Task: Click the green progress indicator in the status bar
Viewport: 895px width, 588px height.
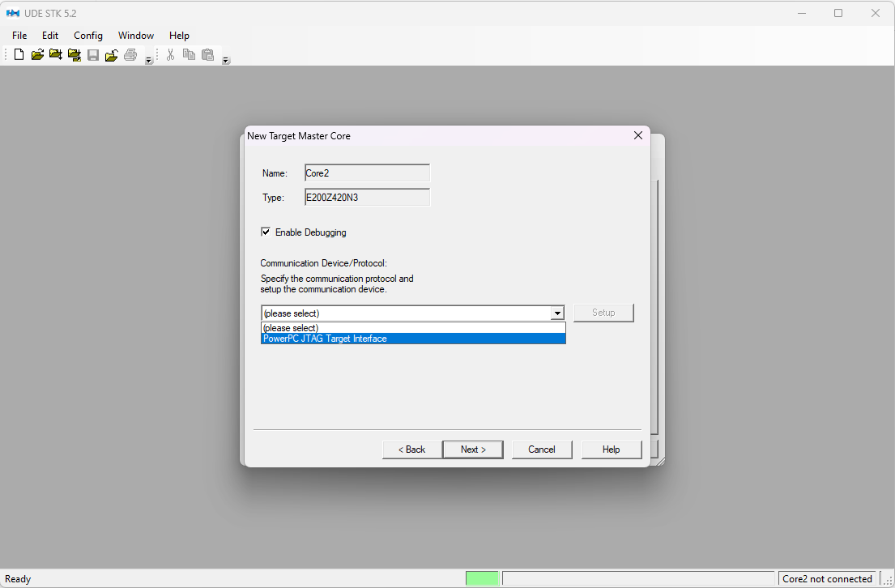Action: pos(483,577)
